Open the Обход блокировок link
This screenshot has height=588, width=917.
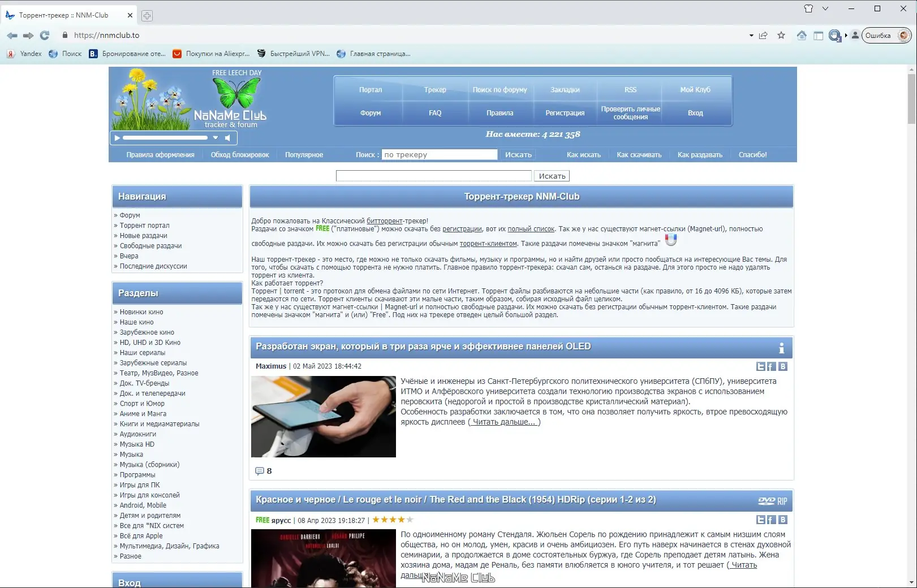tap(240, 155)
